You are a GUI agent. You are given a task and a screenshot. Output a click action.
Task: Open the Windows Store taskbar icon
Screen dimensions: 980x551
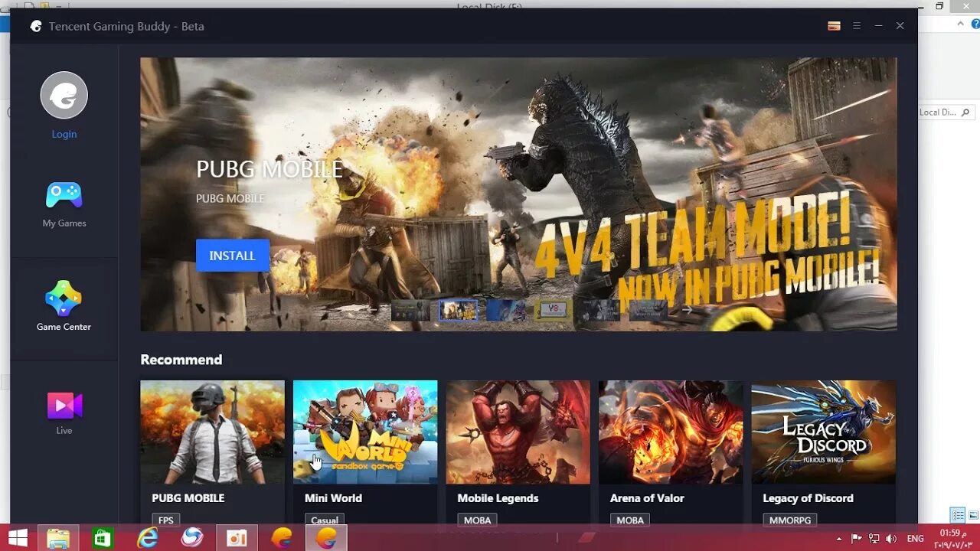(102, 538)
